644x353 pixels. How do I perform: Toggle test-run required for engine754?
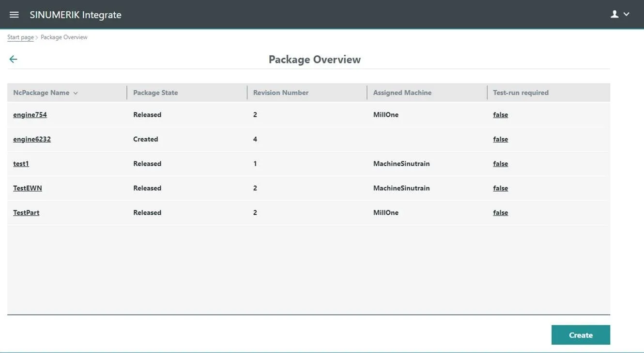click(x=500, y=114)
